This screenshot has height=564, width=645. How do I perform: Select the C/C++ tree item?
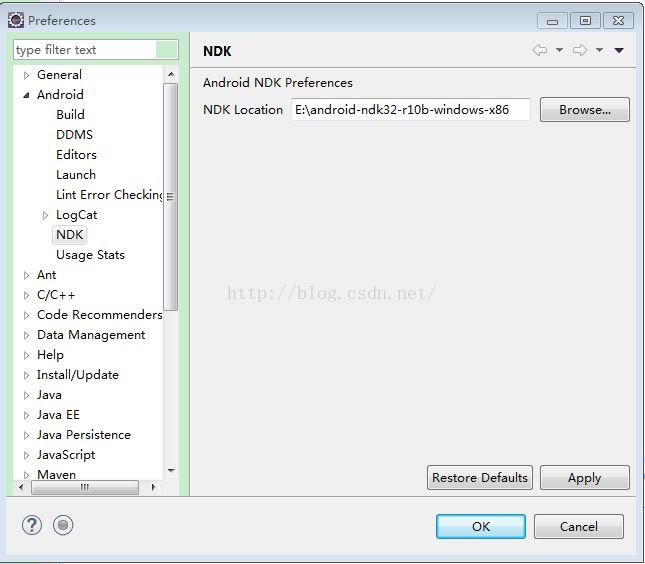pos(56,295)
